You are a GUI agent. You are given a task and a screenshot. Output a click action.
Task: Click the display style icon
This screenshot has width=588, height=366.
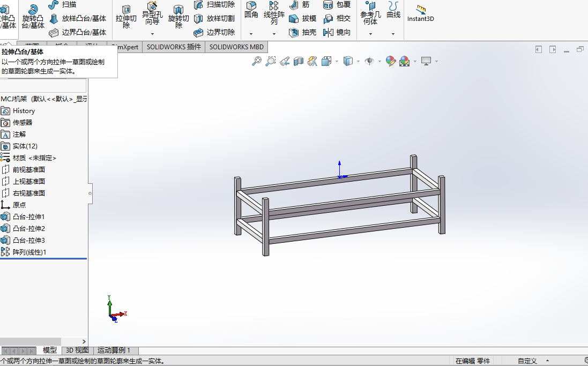(x=348, y=61)
